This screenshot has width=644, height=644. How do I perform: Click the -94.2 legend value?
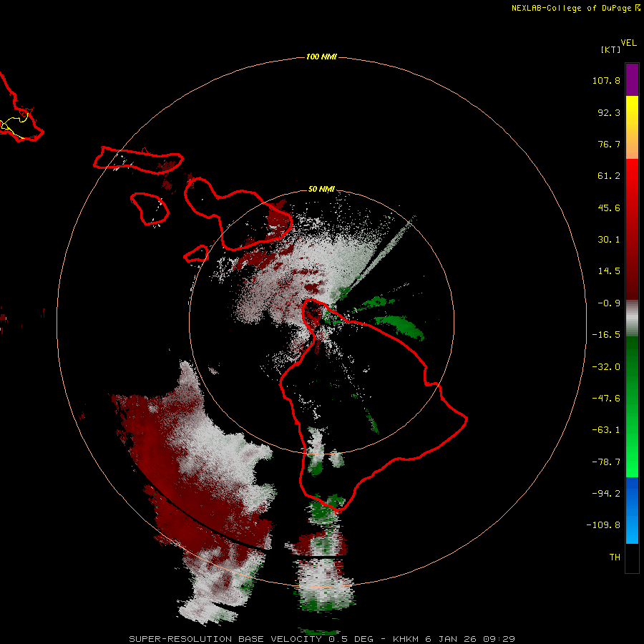click(606, 493)
